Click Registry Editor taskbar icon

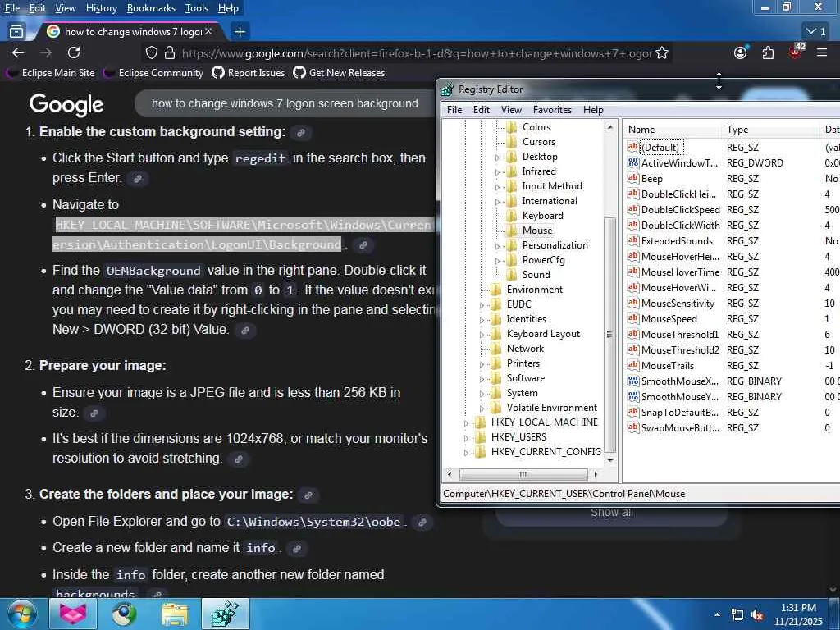point(225,614)
